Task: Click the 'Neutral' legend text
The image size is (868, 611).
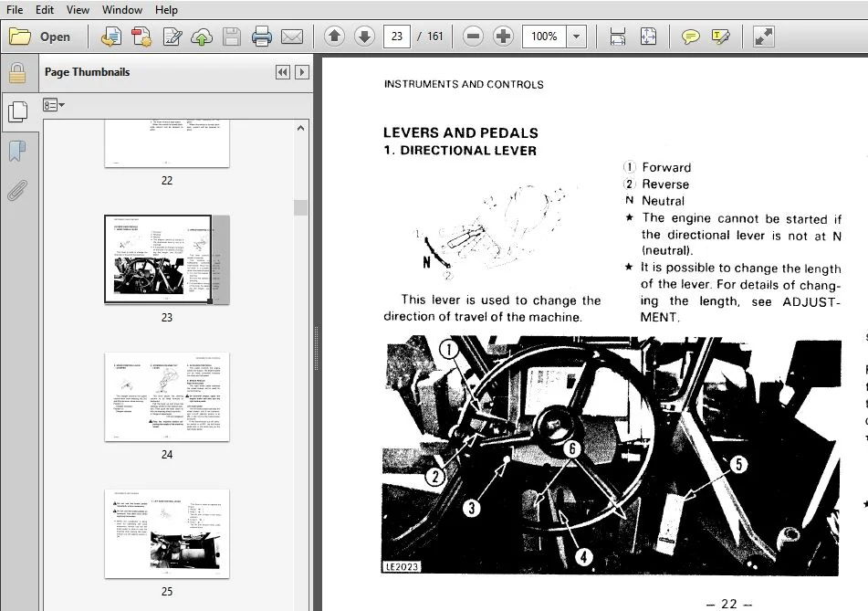Action: tap(664, 201)
